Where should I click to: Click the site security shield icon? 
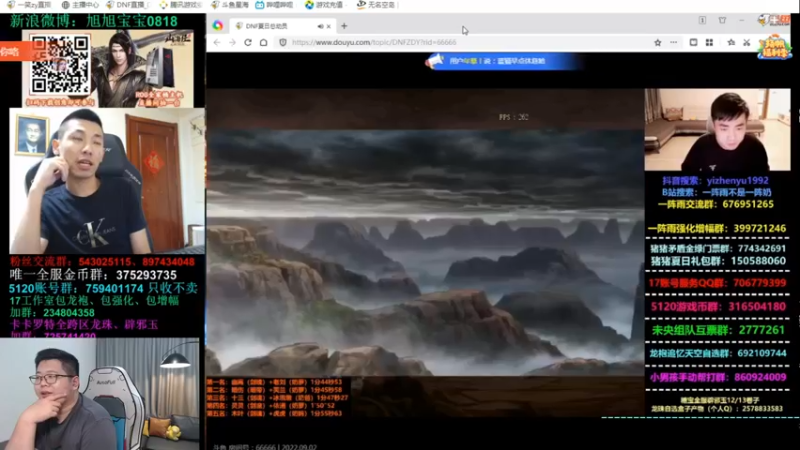[283, 42]
